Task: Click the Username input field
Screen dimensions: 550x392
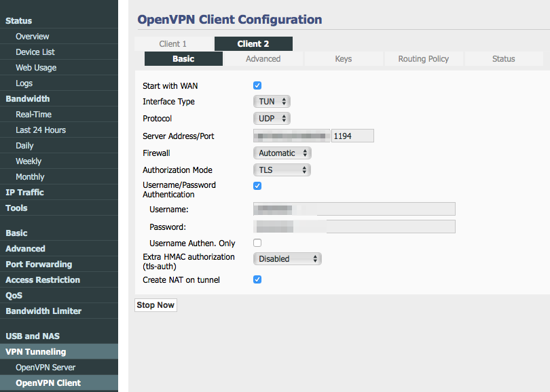Action: [x=354, y=209]
